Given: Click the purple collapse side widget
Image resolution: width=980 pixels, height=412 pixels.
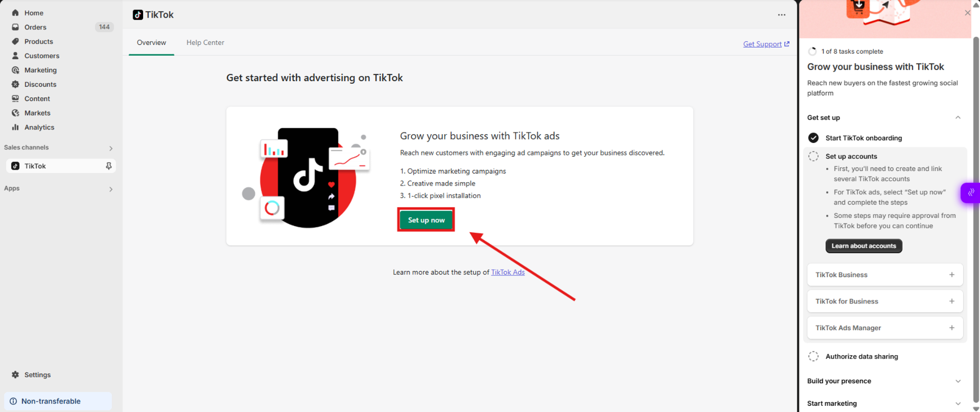Looking at the screenshot, I should (x=970, y=193).
